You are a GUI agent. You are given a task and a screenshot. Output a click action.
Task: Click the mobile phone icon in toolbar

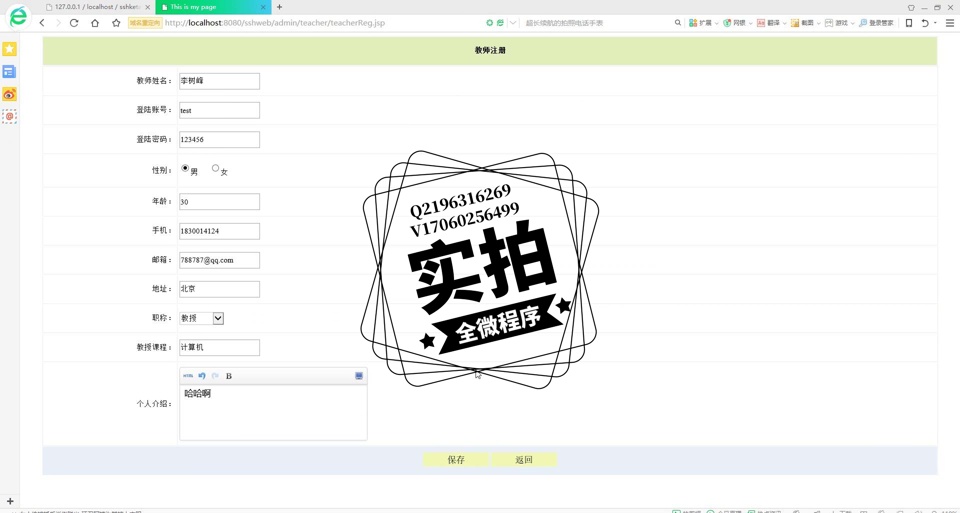pyautogui.click(x=909, y=23)
